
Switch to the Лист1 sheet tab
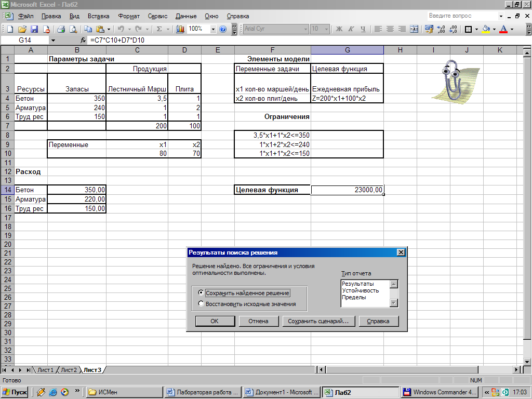[45, 370]
